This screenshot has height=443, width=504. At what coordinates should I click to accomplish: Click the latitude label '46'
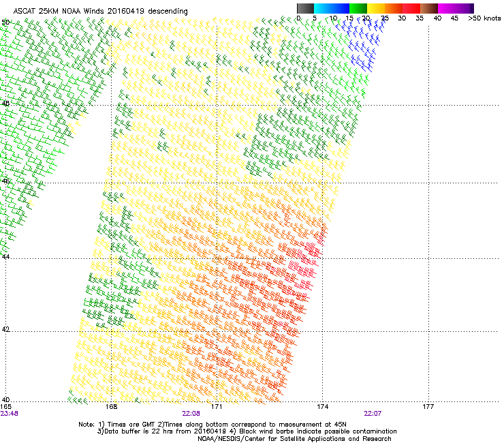point(5,181)
